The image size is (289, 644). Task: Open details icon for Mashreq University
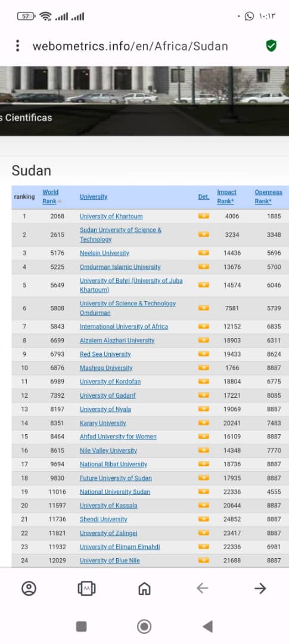(204, 367)
